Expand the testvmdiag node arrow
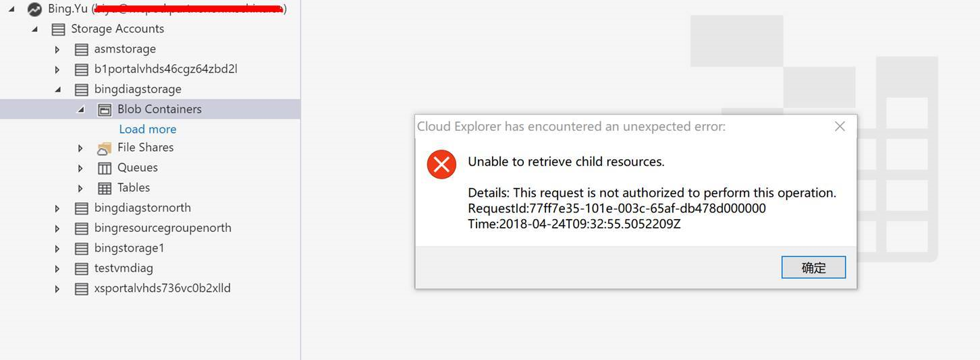 coord(57,268)
